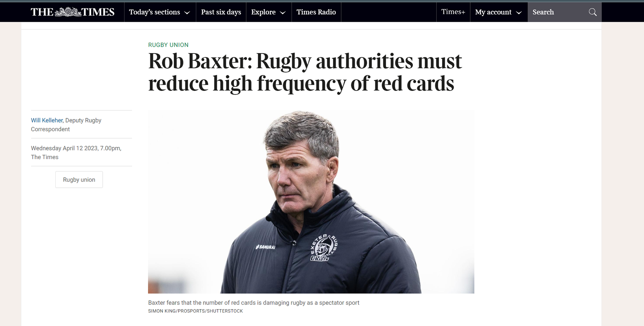The width and height of the screenshot is (644, 326).
Task: Expand the Explore dropdown chevron
Action: pyautogui.click(x=283, y=13)
